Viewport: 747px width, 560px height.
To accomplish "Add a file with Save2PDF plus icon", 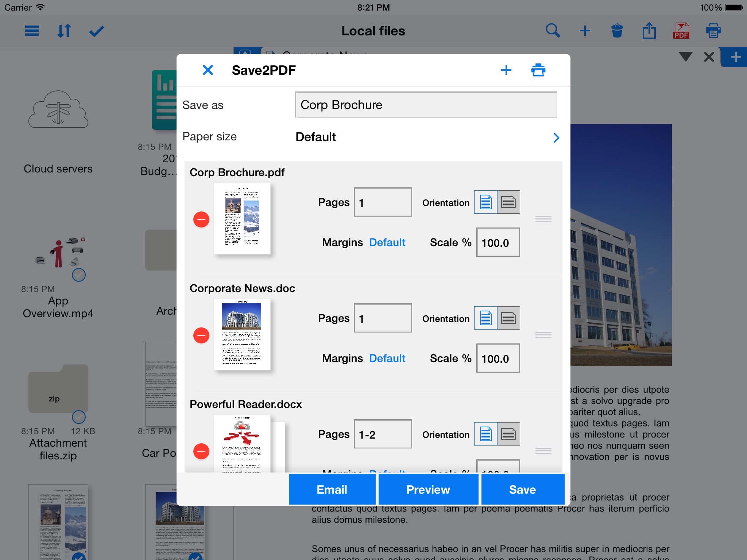I will (x=506, y=70).
